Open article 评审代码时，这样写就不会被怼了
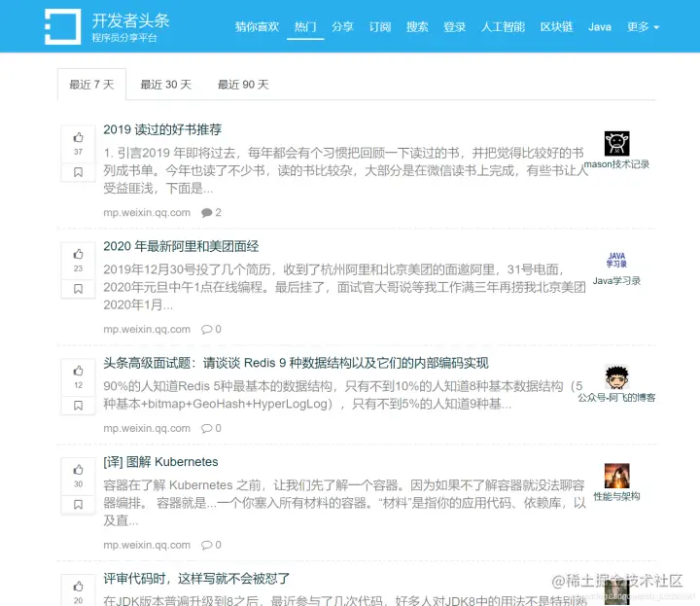Viewport: 700px width, 606px height. pyautogui.click(x=196, y=579)
